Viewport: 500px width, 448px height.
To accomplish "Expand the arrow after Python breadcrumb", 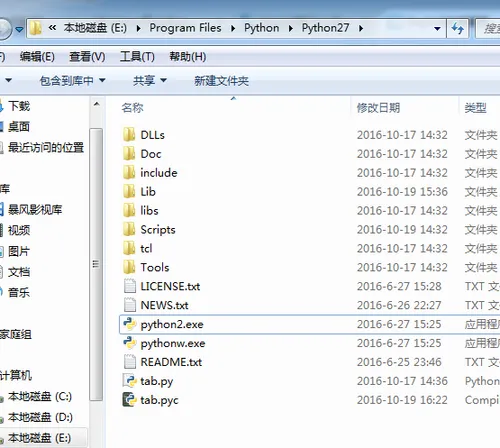I will pos(291,29).
